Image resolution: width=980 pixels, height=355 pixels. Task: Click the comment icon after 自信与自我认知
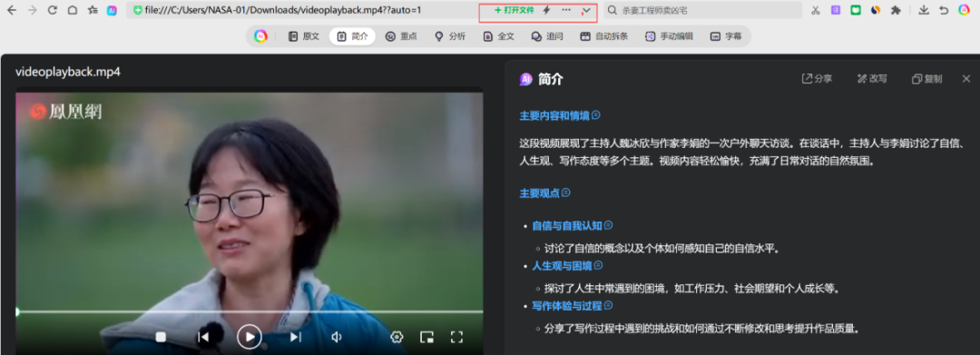608,225
